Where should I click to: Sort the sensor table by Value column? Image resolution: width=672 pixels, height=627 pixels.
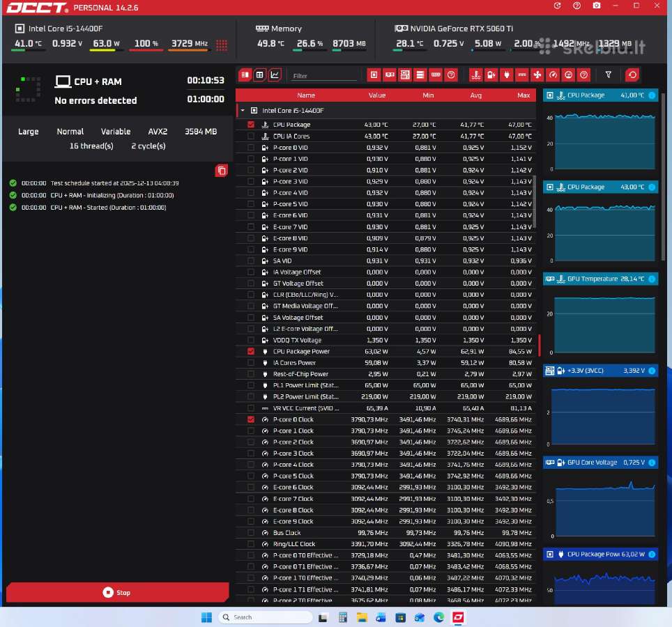377,95
